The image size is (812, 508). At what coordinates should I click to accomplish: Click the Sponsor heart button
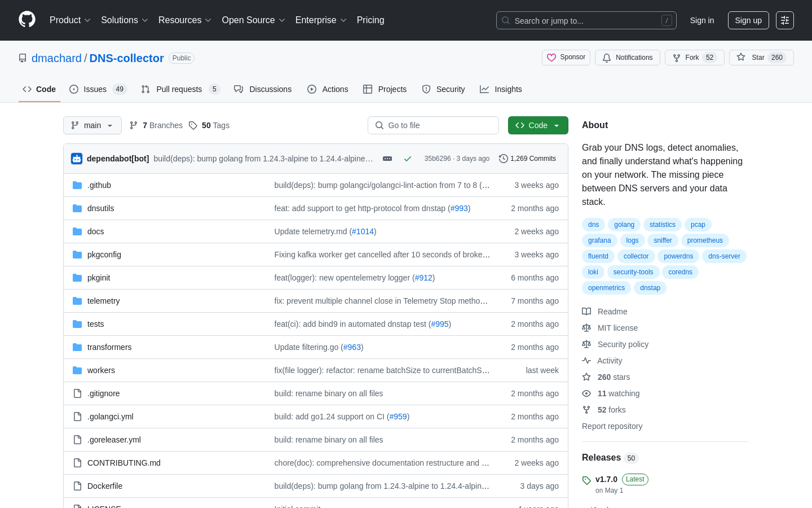(566, 58)
